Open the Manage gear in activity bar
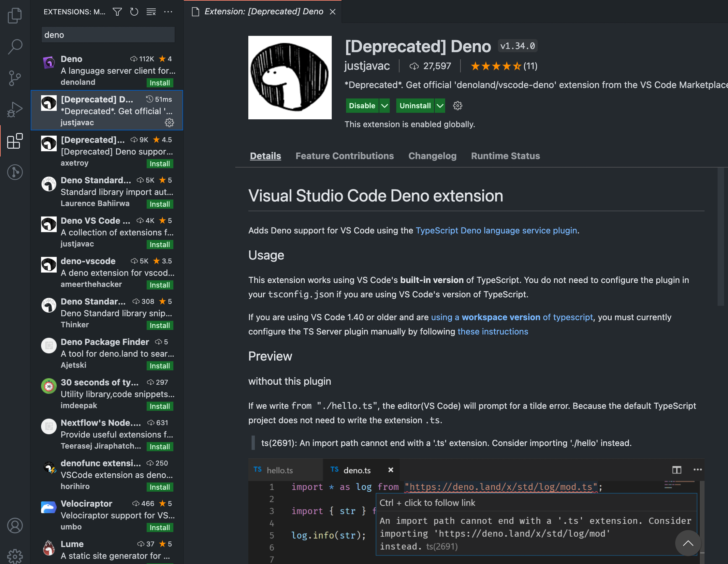728x564 pixels. (x=15, y=556)
